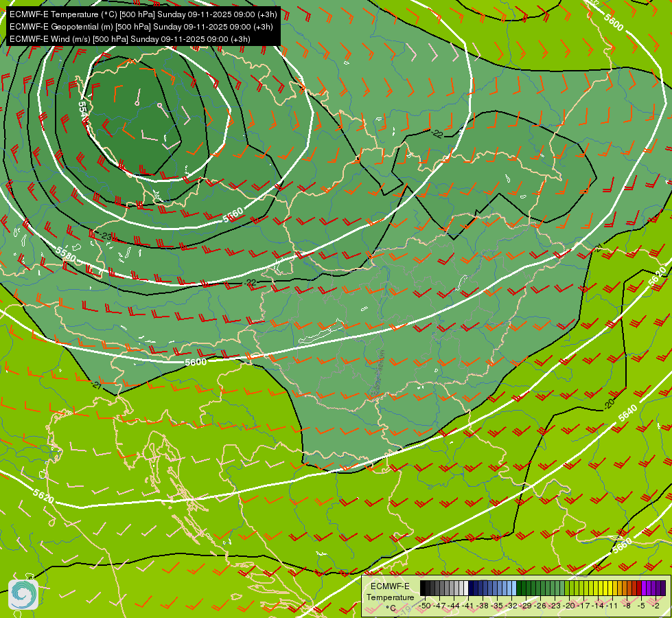Click the -5 value in the legend
The width and height of the screenshot is (672, 618).
[640, 606]
